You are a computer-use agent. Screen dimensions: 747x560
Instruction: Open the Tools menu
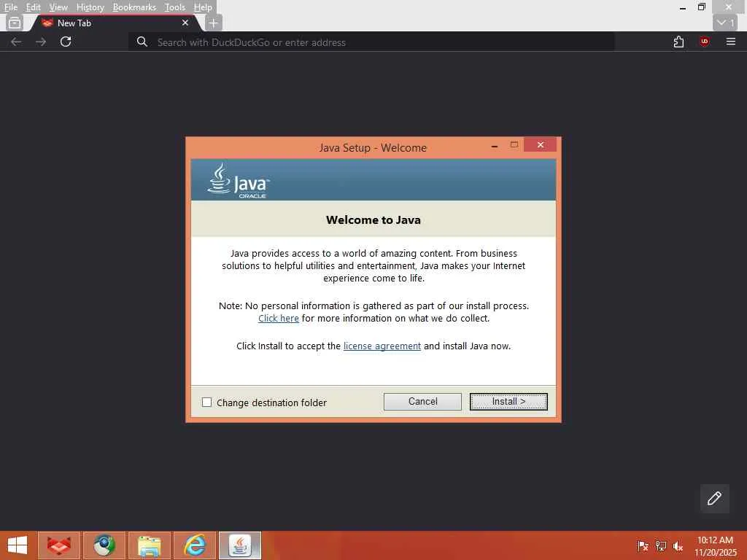pyautogui.click(x=175, y=7)
